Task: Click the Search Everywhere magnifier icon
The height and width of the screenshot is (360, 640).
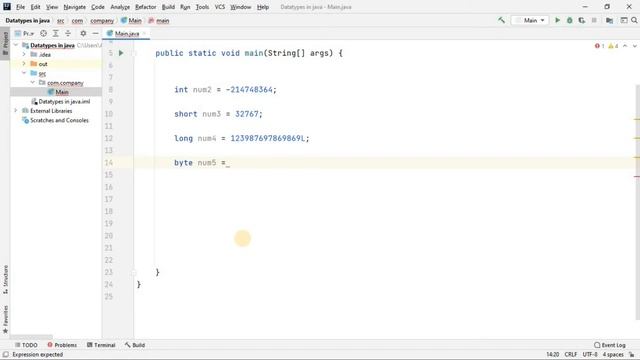Action: pos(634,20)
